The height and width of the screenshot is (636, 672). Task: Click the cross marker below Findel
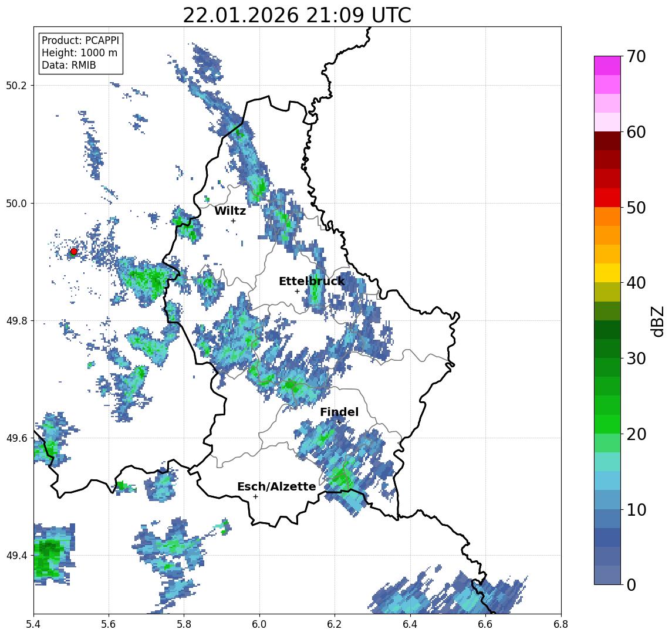[339, 422]
